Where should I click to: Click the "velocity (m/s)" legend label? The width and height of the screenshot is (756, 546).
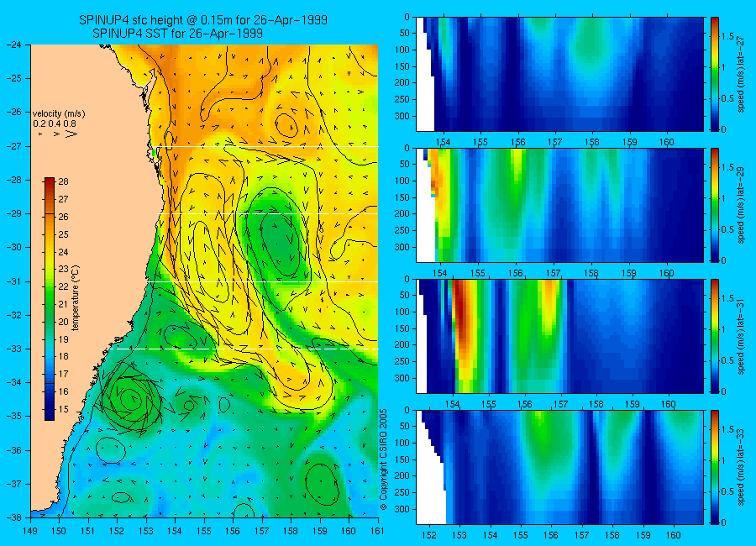tap(59, 114)
